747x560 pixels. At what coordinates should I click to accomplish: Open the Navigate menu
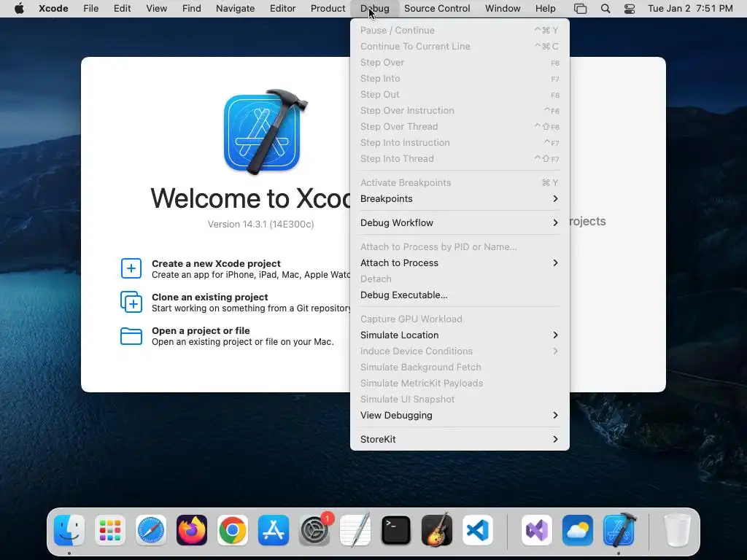236,8
